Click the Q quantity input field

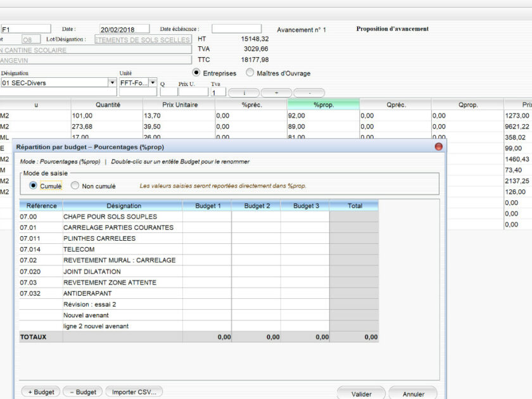[x=168, y=92]
